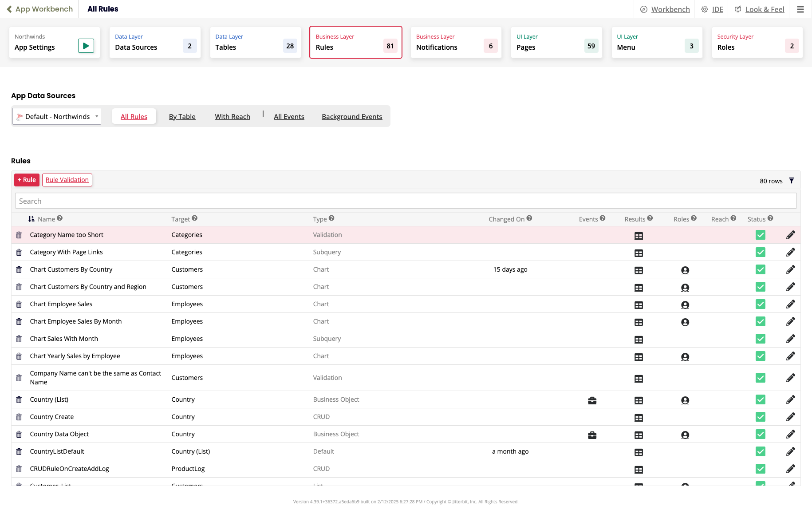Delete the Category Name too Short rule

tap(19, 235)
